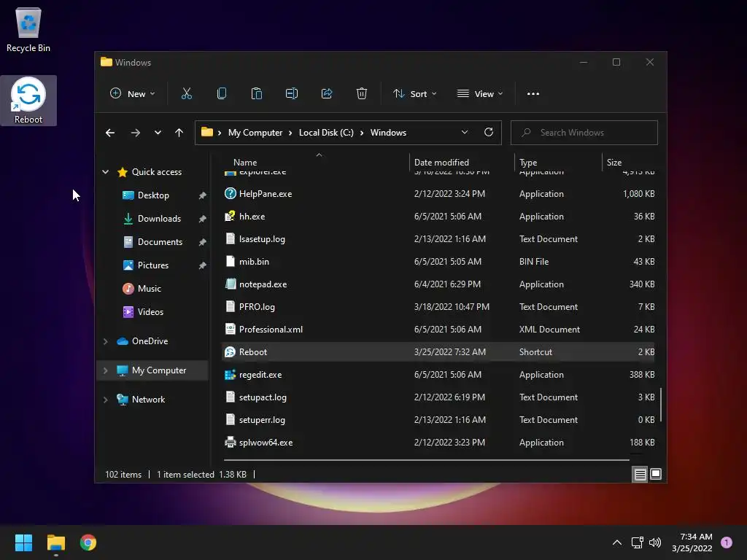747x560 pixels.
Task: Open the Music folder in sidebar
Action: [149, 289]
